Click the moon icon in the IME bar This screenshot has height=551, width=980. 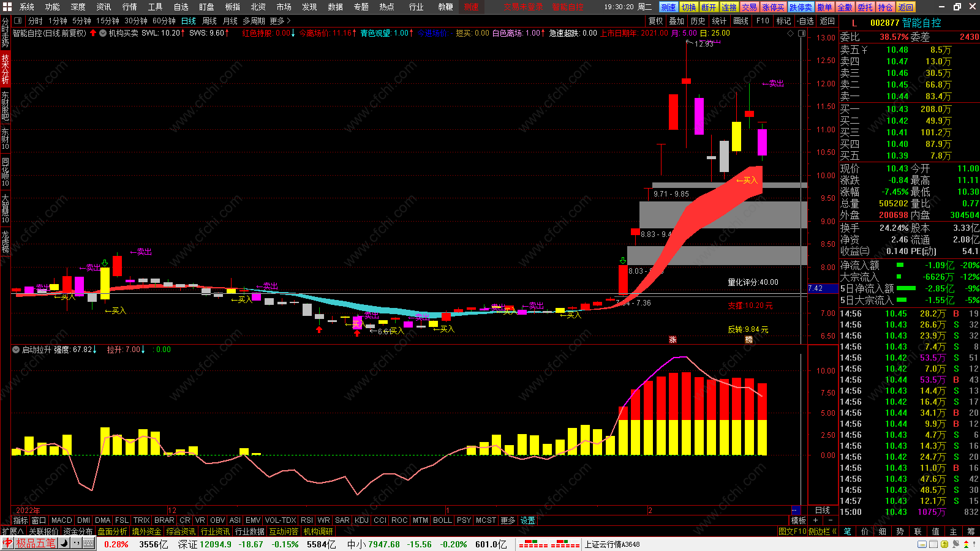point(64,544)
